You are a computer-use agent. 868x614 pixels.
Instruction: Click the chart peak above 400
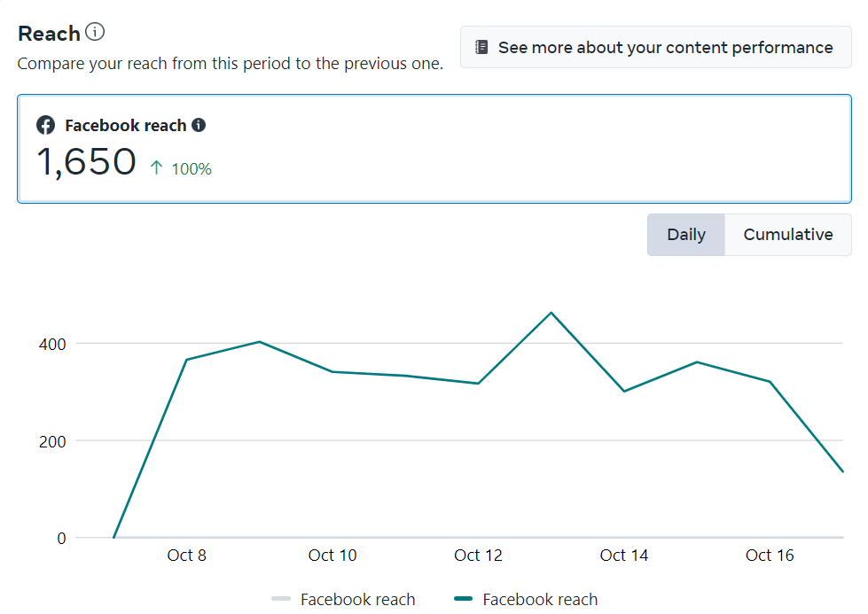551,313
